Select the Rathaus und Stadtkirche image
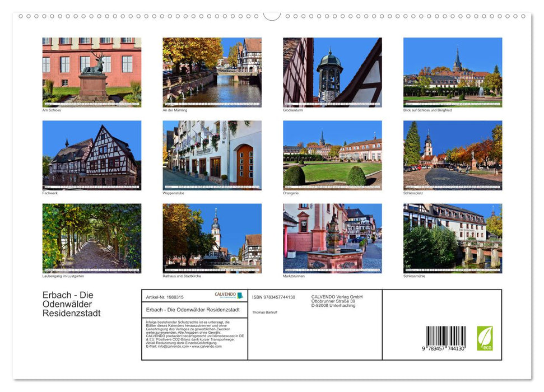This screenshot has height=392, width=544. coord(211,239)
